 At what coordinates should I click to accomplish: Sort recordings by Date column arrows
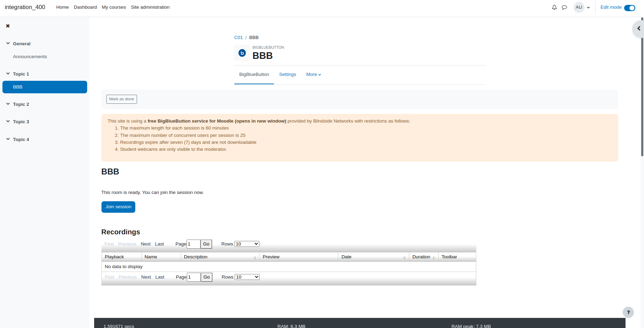(x=404, y=258)
